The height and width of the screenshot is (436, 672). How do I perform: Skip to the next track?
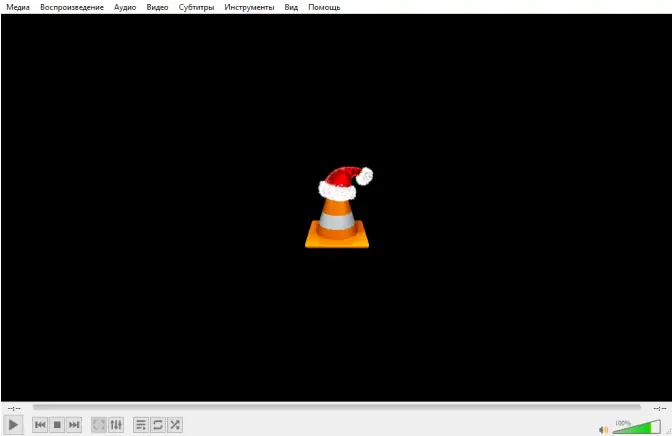(74, 425)
